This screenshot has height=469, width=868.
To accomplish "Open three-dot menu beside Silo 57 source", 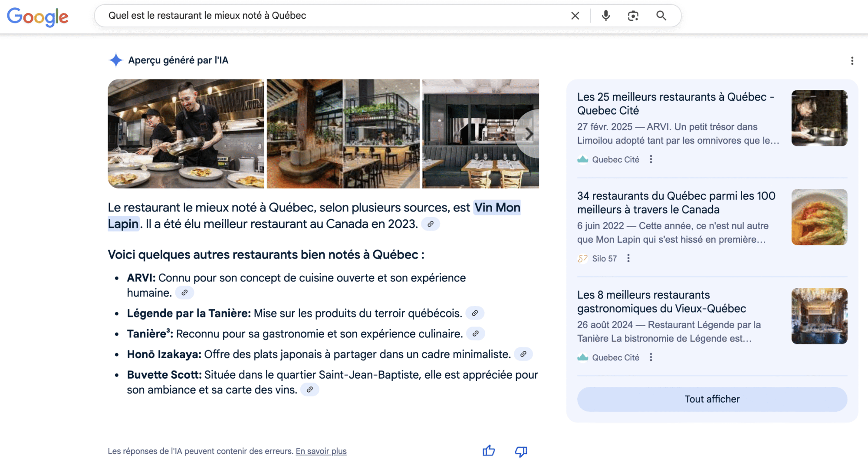I will click(x=628, y=258).
